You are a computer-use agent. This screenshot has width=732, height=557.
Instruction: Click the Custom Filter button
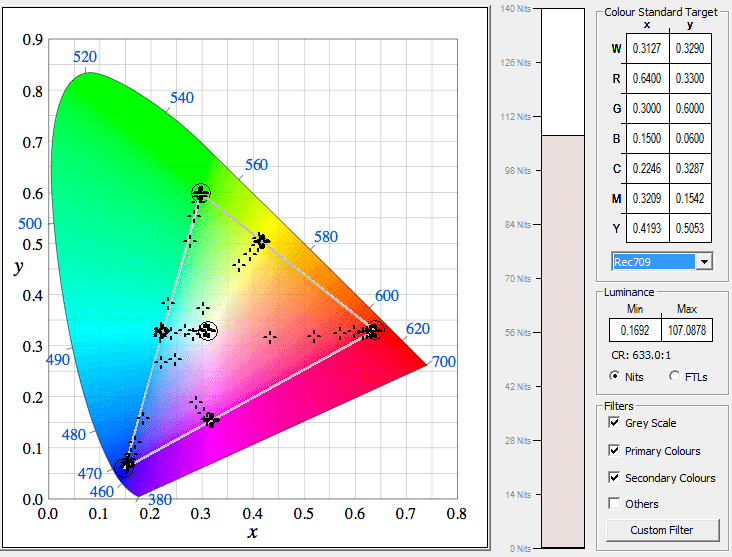(x=662, y=530)
